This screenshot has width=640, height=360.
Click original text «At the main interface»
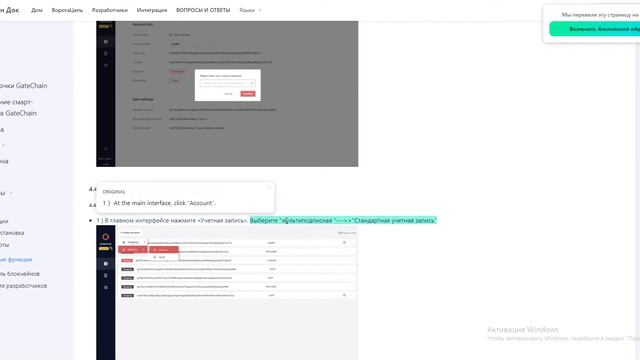point(159,203)
